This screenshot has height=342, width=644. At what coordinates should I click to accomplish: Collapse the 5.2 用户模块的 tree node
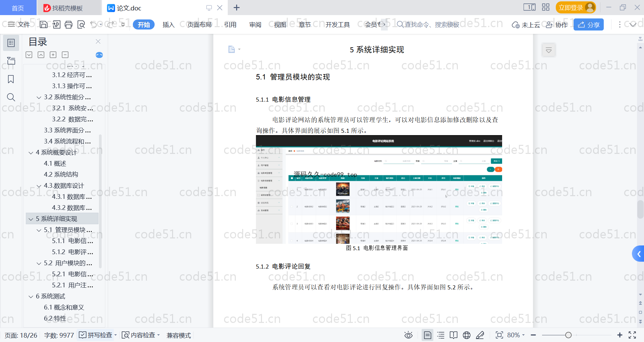pyautogui.click(x=39, y=263)
